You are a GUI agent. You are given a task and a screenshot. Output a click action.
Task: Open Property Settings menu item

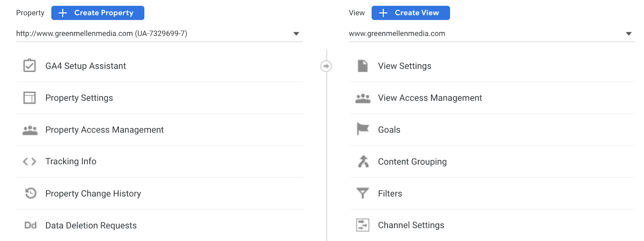tap(79, 98)
